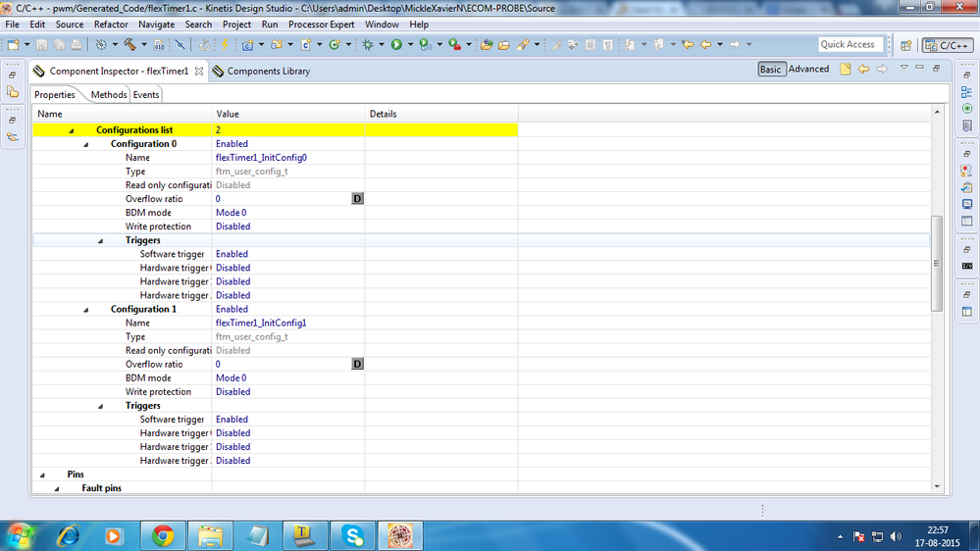The width and height of the screenshot is (980, 551).
Task: Click the flexTimer1_InitConfig1 name value
Action: pos(261,324)
